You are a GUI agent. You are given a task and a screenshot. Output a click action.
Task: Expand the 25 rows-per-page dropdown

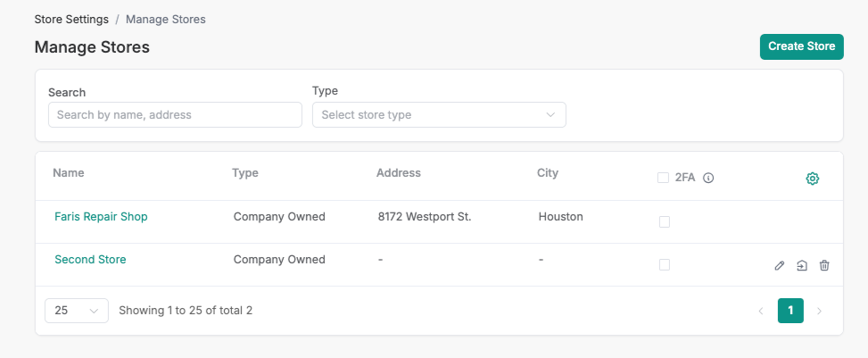click(76, 311)
